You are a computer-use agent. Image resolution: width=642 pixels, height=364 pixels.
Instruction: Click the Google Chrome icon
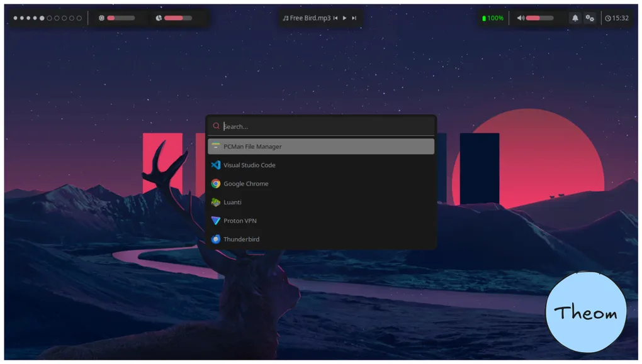point(216,184)
